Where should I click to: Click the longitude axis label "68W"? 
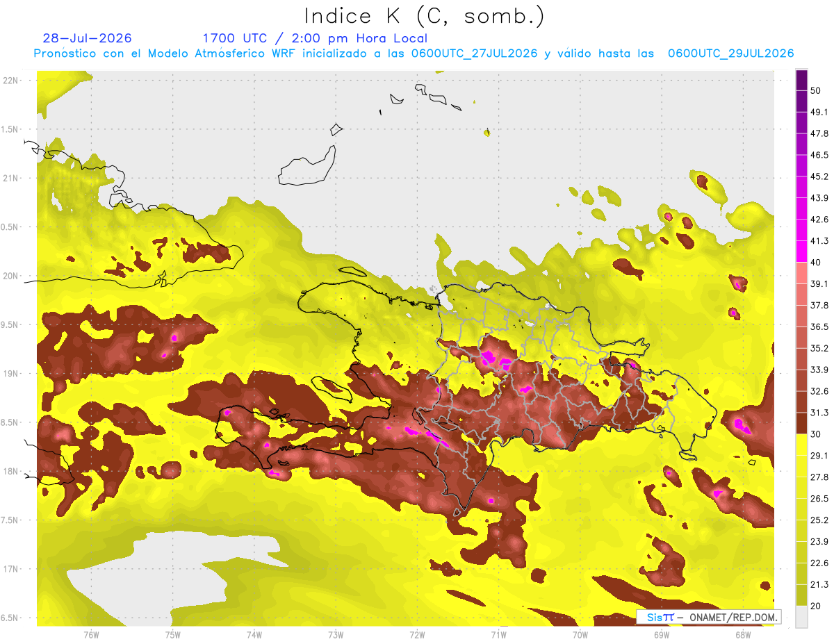(x=743, y=634)
